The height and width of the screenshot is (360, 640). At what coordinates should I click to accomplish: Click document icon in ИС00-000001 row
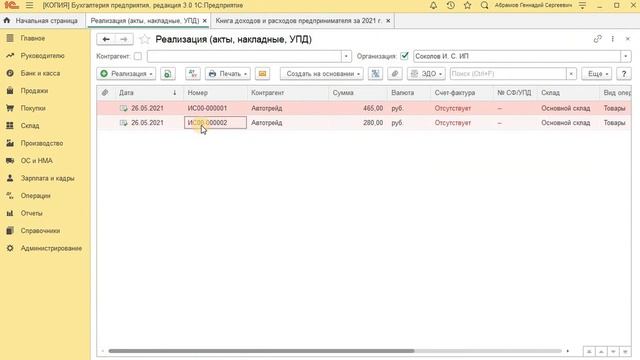(x=124, y=108)
